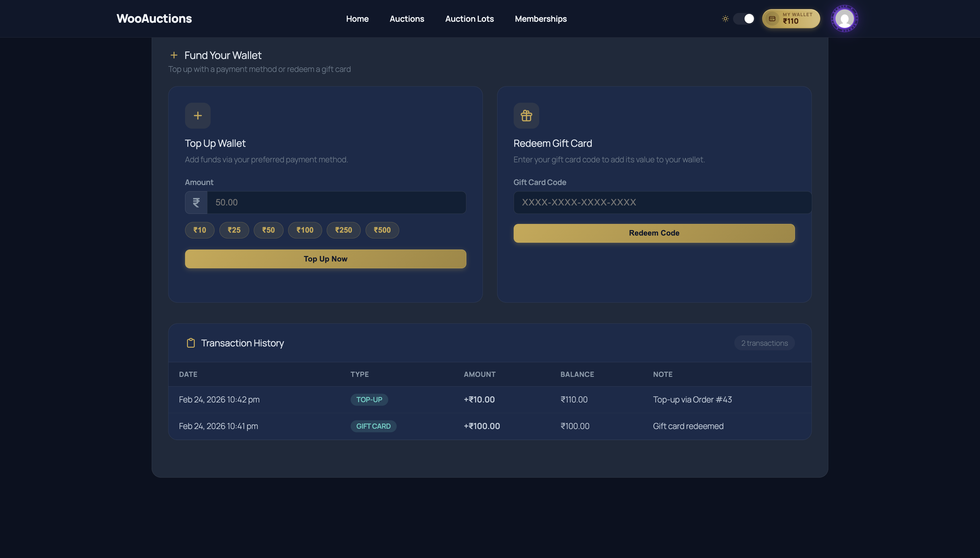Go to Home from the navigation bar
This screenshot has width=980, height=558.
pos(357,19)
